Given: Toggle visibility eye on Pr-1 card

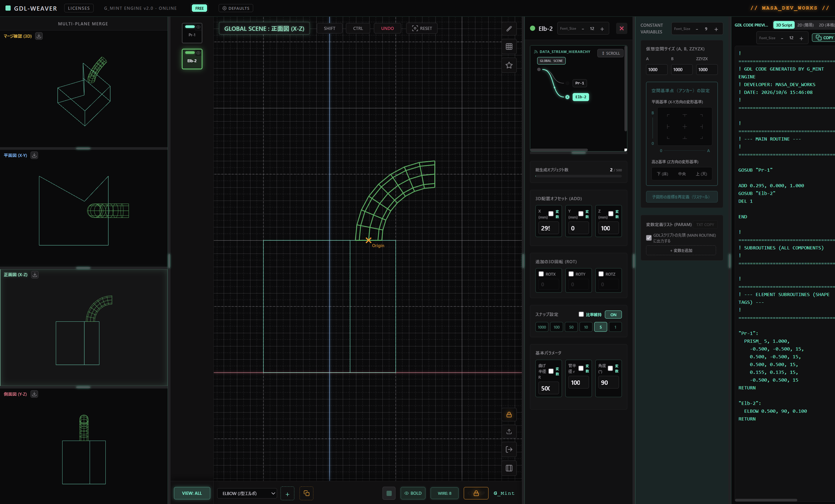Looking at the screenshot, I should tap(198, 27).
